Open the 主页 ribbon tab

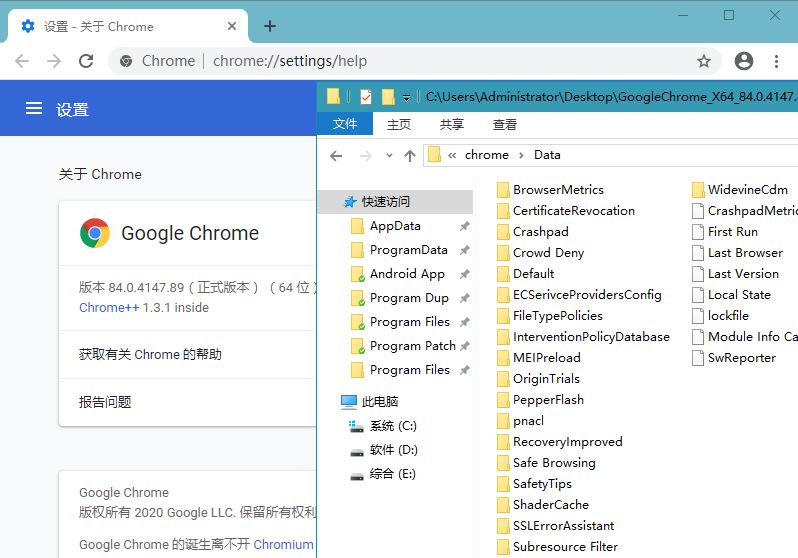coord(398,124)
